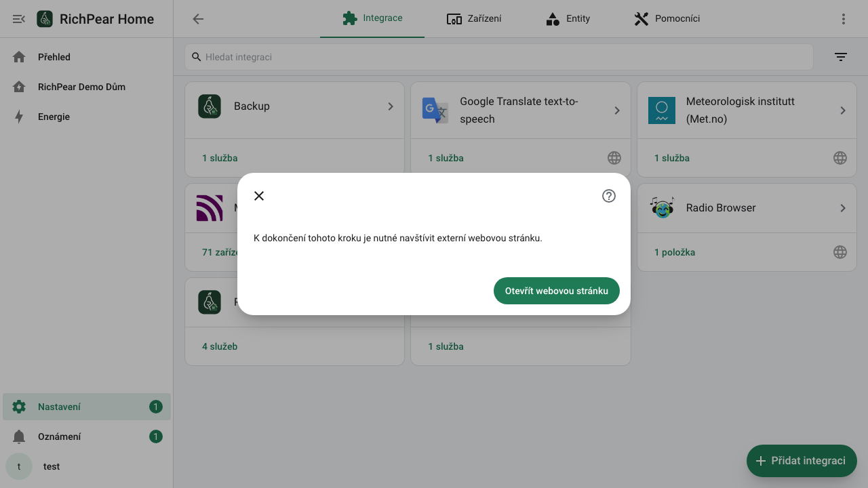Viewport: 868px width, 488px height.
Task: Click the dialog's external website message text
Action: click(x=398, y=238)
